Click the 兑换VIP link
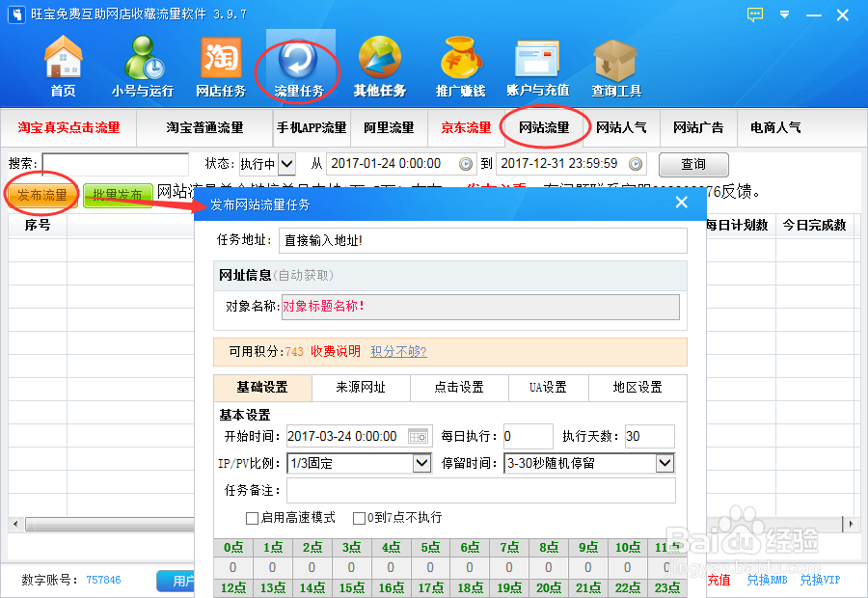 tap(820, 580)
